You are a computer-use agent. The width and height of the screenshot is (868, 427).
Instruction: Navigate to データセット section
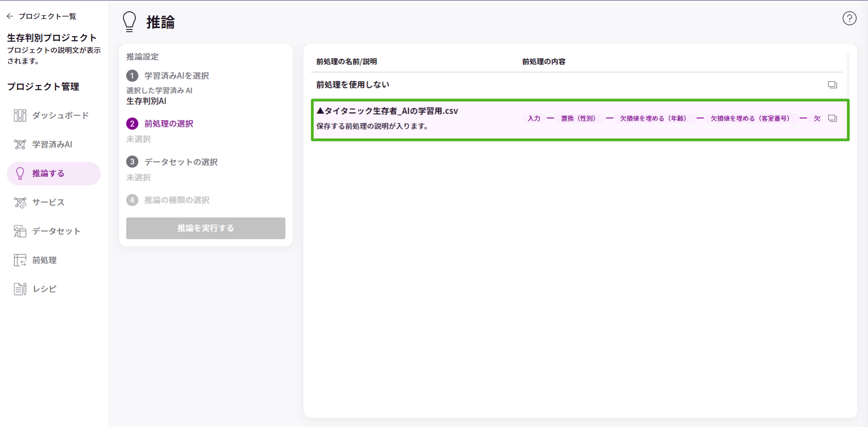(57, 231)
